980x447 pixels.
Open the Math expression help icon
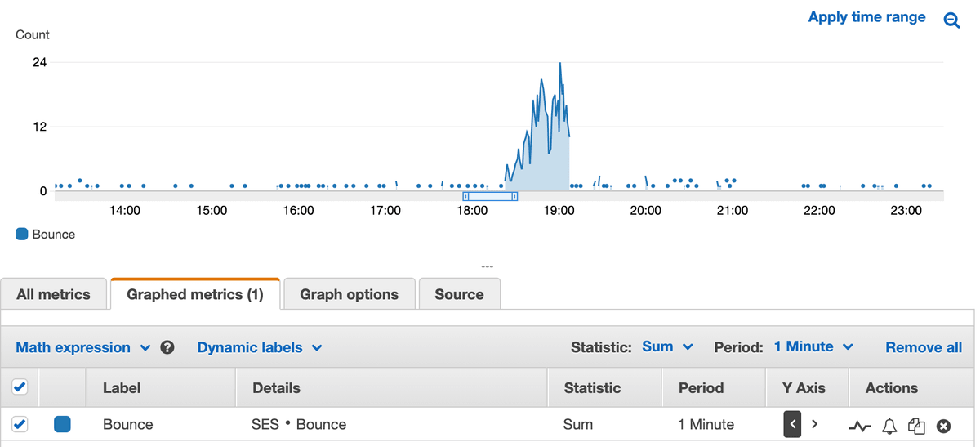tap(167, 347)
